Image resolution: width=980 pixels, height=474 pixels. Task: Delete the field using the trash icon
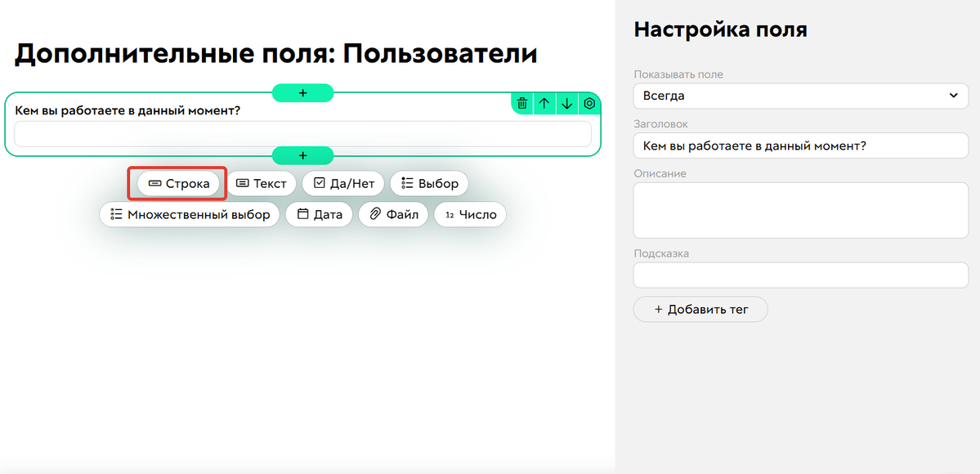click(x=522, y=104)
